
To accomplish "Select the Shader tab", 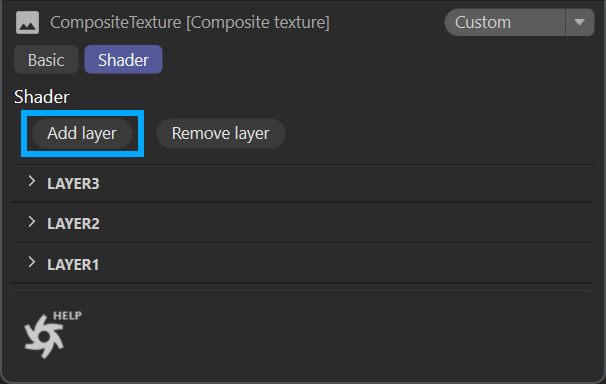I will pos(123,60).
